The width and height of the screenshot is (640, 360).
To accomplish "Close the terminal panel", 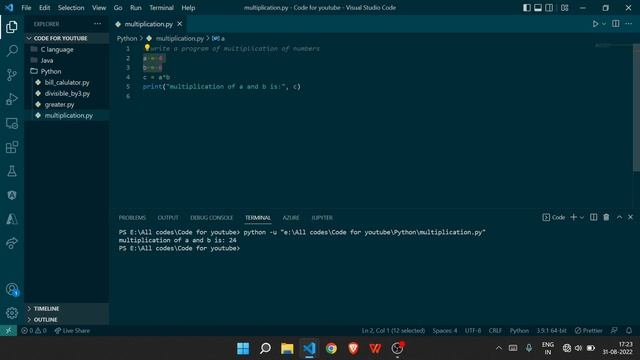I will point(631,218).
